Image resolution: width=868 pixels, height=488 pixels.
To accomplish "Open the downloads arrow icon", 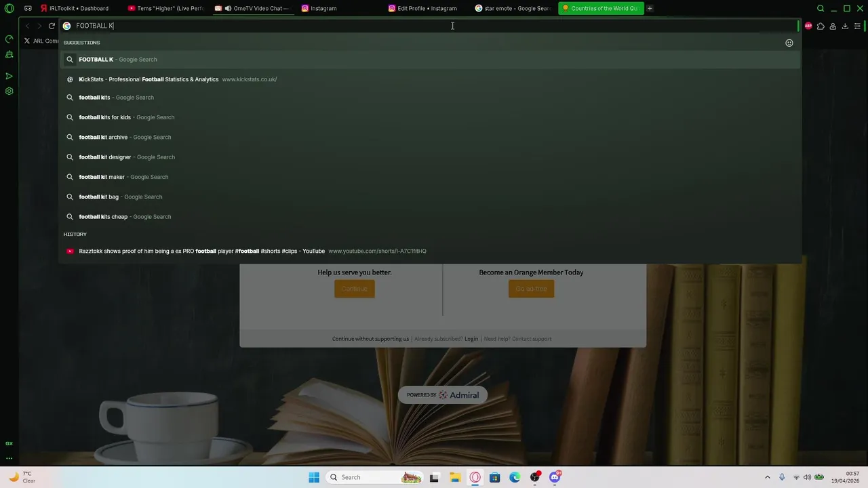I will tap(845, 26).
